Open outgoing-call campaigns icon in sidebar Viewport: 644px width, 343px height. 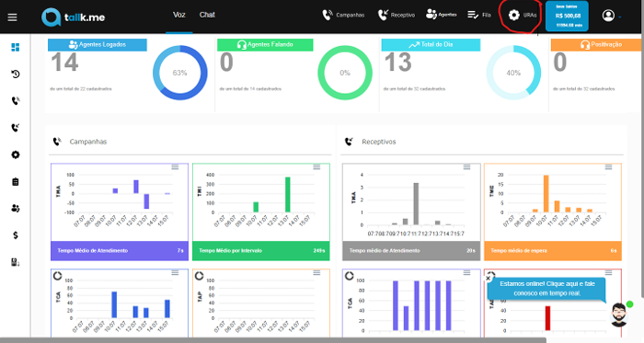16,100
